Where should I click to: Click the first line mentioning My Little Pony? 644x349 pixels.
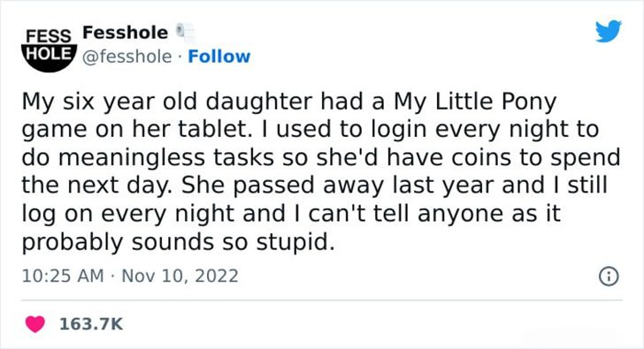289,102
